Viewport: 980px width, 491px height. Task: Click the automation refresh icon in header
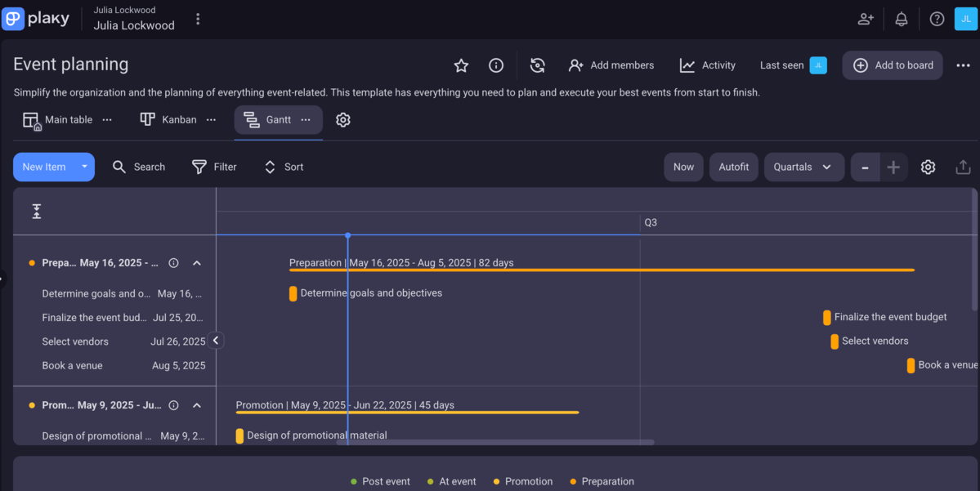click(537, 65)
